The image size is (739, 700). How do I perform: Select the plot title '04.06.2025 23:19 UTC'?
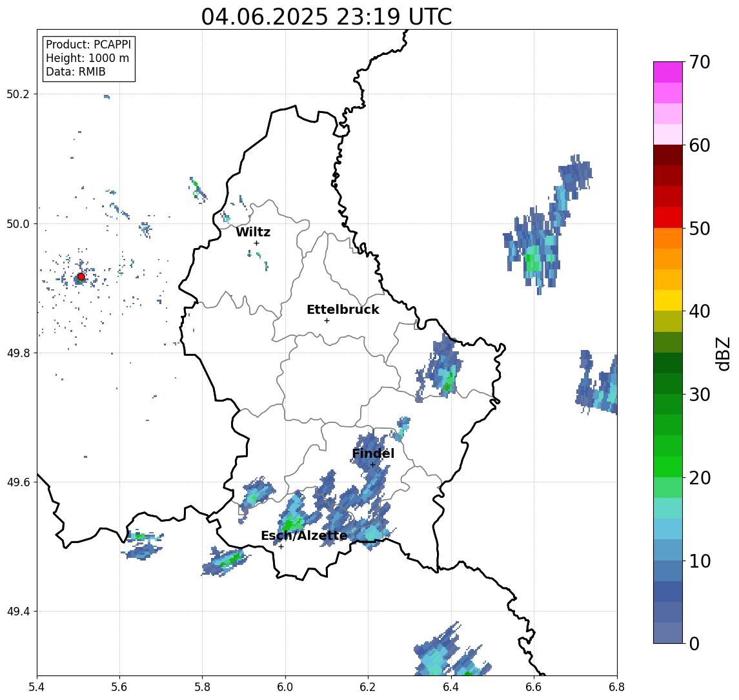[x=327, y=17]
